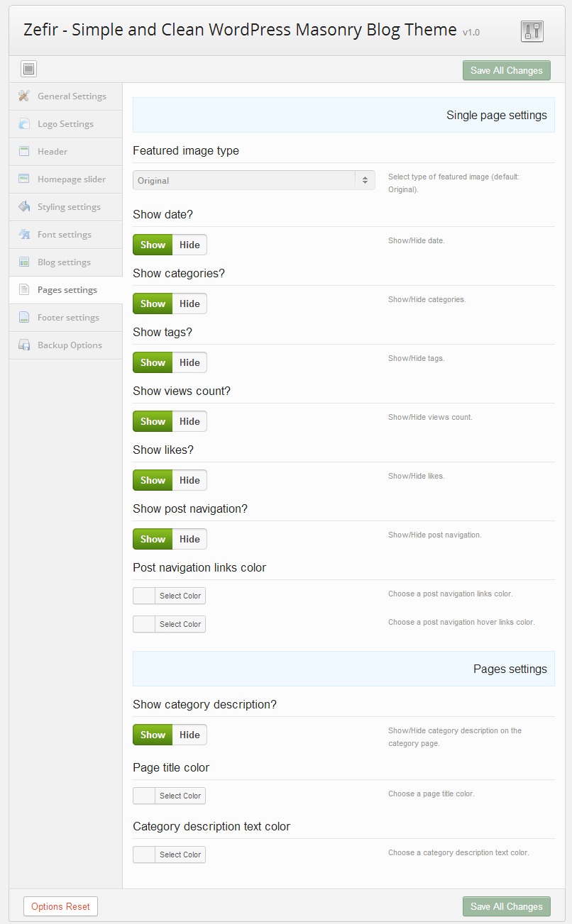Image resolution: width=572 pixels, height=924 pixels.
Task: Click the top Save All Changes button
Action: (x=506, y=70)
